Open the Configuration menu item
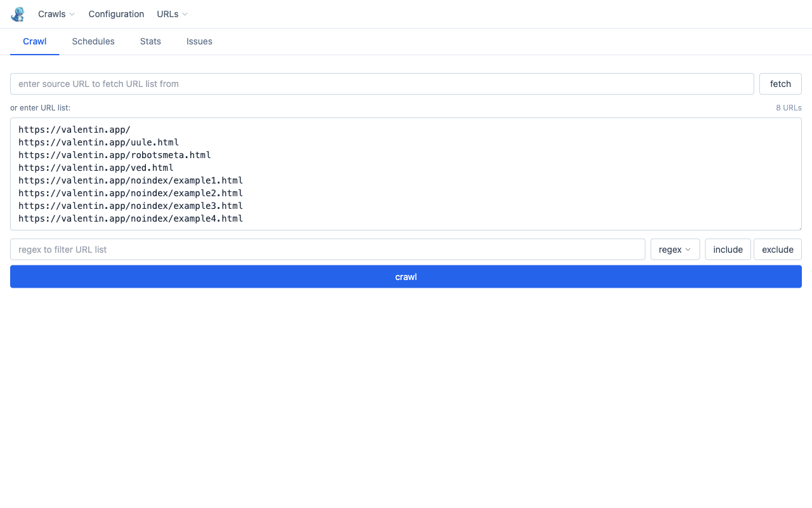Screen dimensions: 812x508 click(x=116, y=14)
